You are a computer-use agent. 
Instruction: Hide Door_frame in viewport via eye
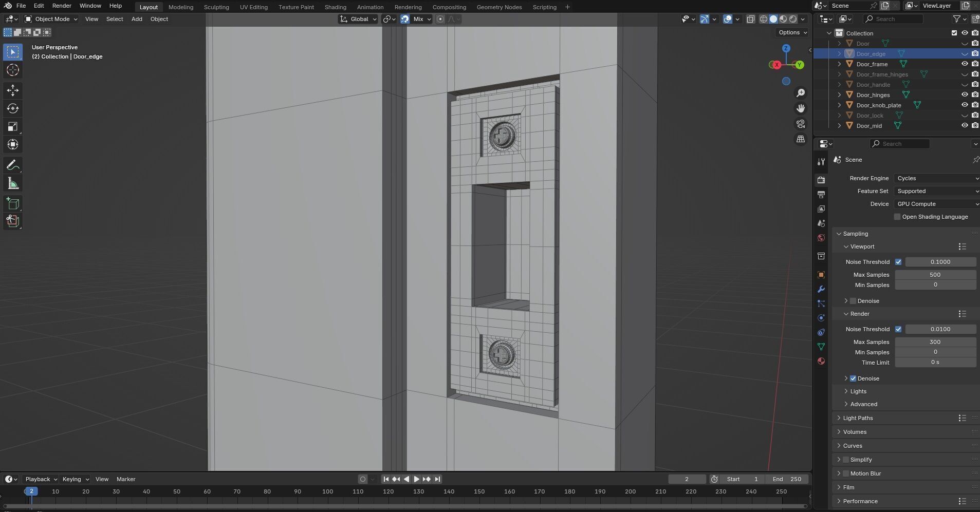click(965, 64)
